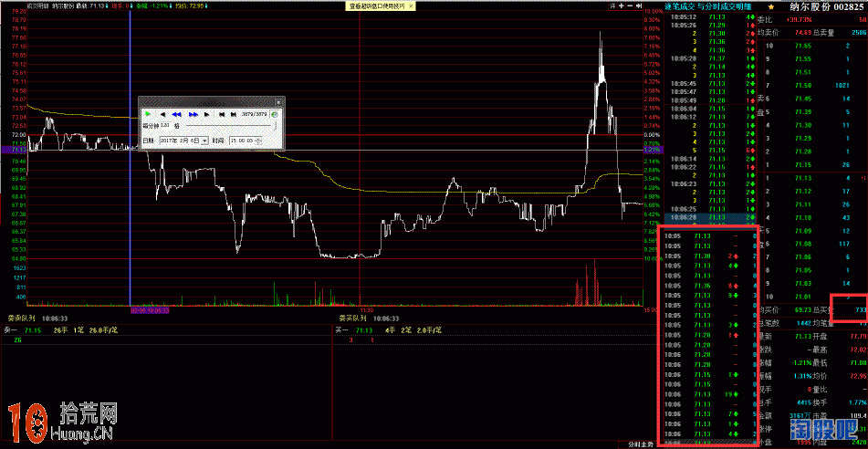Edit the seconds-per-minute field showing 120
This screenshot has height=449, width=868.
(167, 125)
